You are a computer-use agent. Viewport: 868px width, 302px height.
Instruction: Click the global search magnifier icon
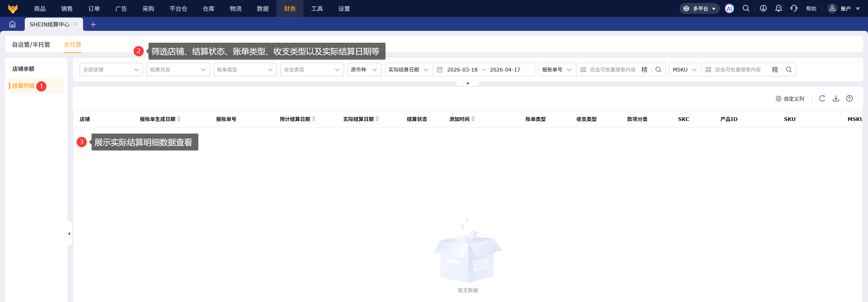[x=746, y=8]
